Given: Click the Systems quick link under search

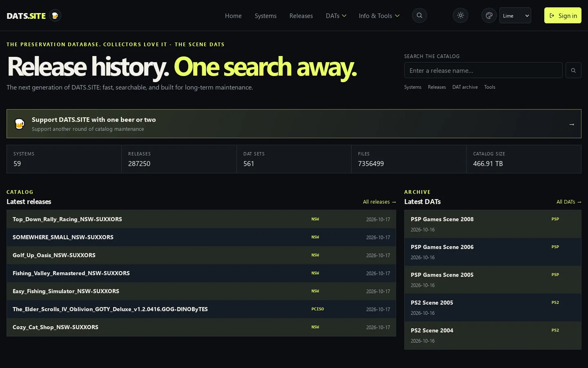Looking at the screenshot, I should [413, 87].
